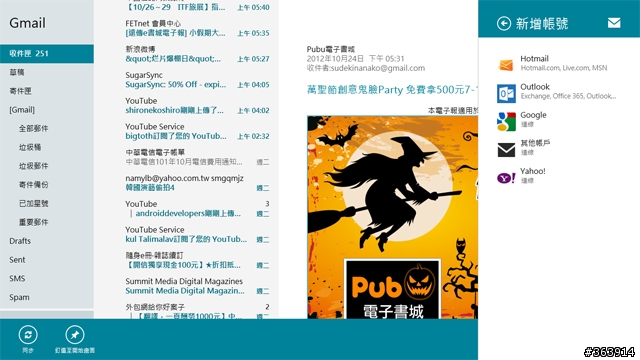Select the Google account icon

506,121
